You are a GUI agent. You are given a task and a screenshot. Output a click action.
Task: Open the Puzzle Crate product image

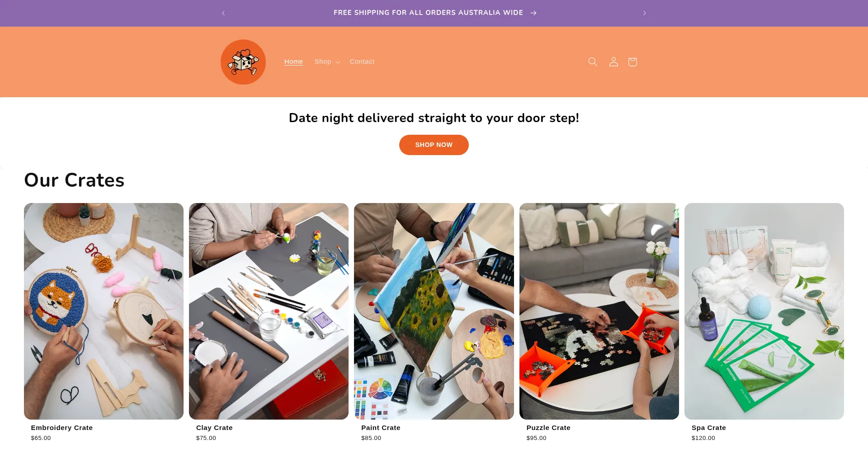[x=599, y=311]
